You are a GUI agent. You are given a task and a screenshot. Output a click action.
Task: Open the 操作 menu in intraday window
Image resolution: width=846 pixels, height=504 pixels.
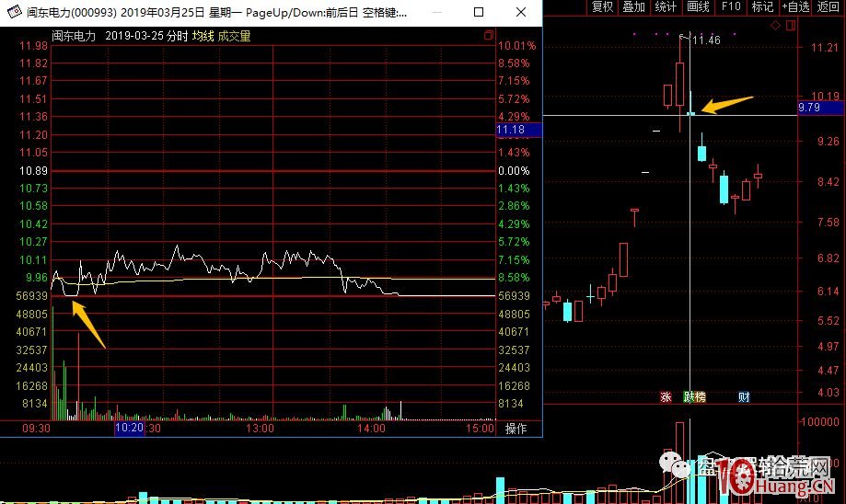pos(516,429)
